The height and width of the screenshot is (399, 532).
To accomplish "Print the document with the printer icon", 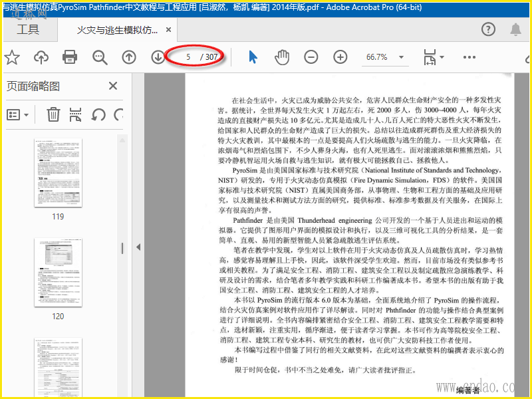I will (x=70, y=57).
